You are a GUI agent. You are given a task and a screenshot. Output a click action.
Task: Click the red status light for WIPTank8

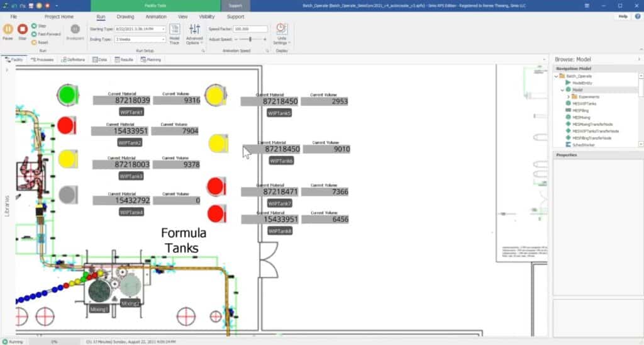click(216, 214)
